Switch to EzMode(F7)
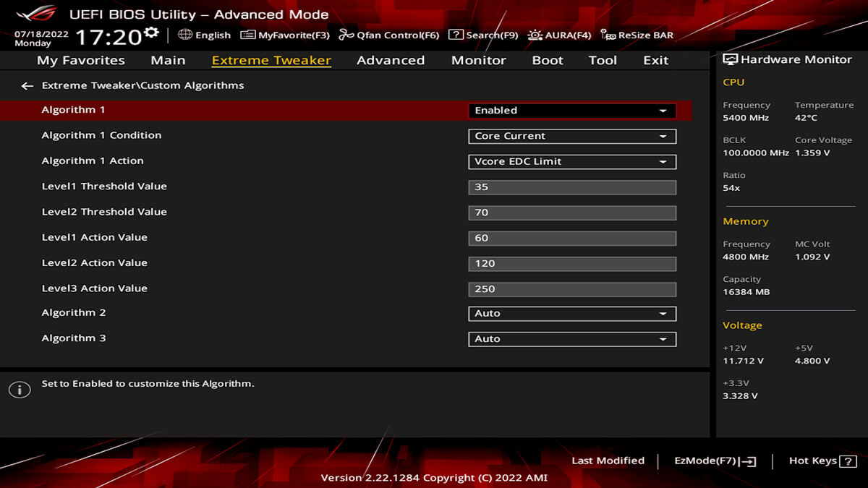The image size is (868, 488). point(715,461)
